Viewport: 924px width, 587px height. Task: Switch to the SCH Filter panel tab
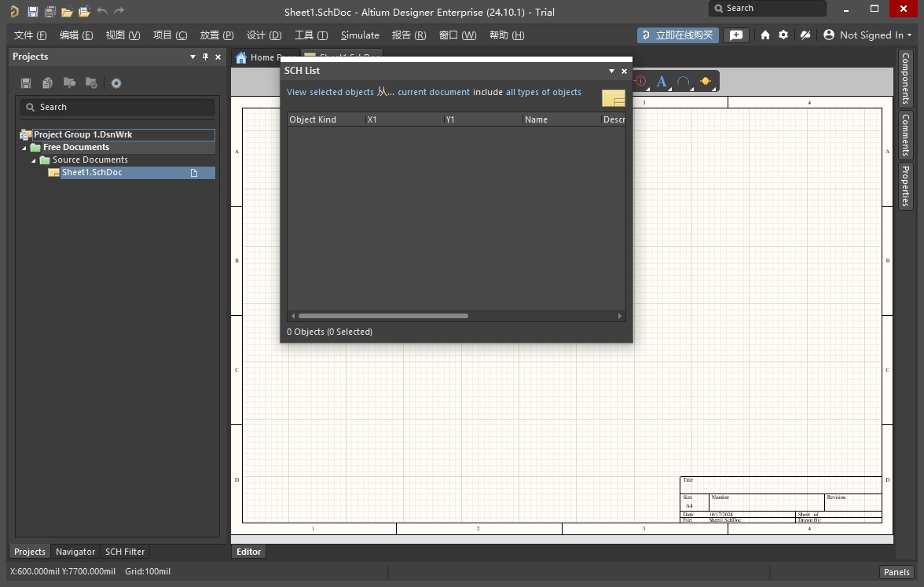124,552
